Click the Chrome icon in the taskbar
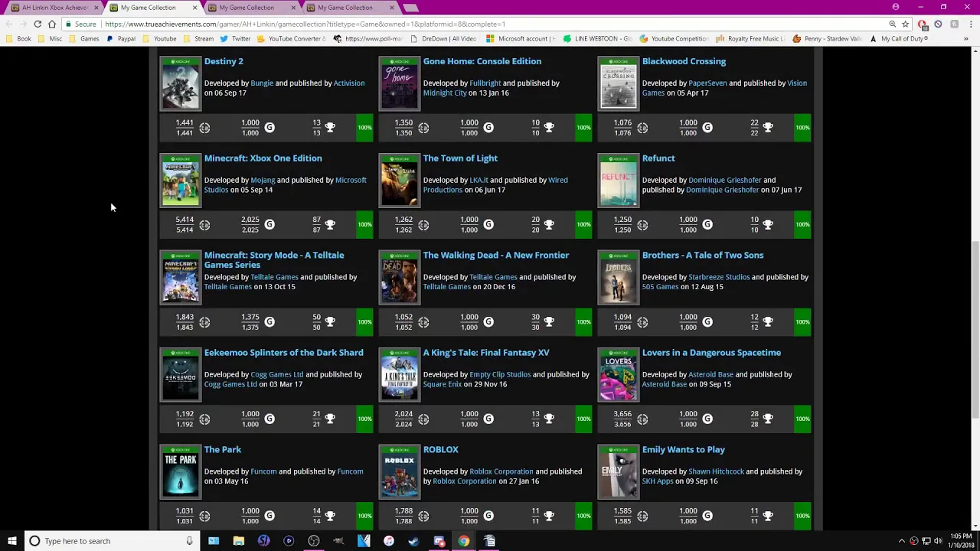 (x=464, y=541)
